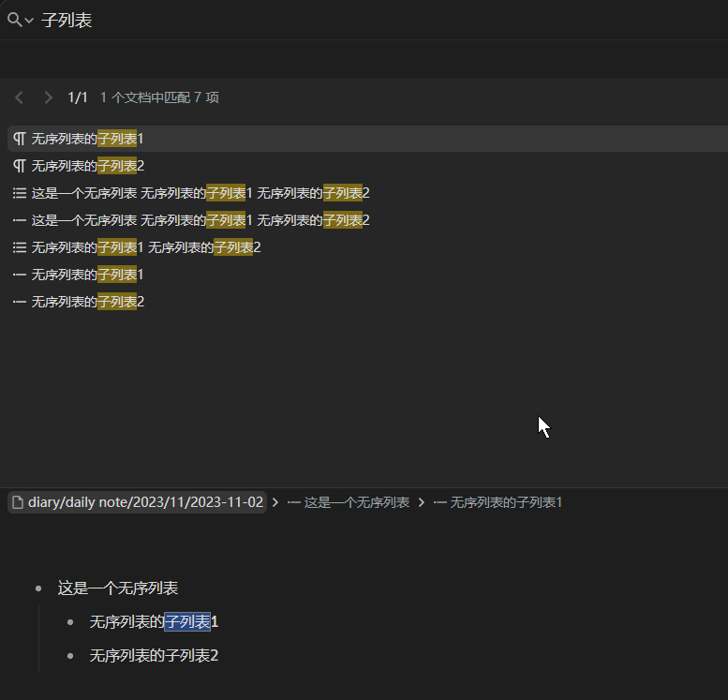This screenshot has height=700, width=728.
Task: Go to previous search result page arrow
Action: 20,97
